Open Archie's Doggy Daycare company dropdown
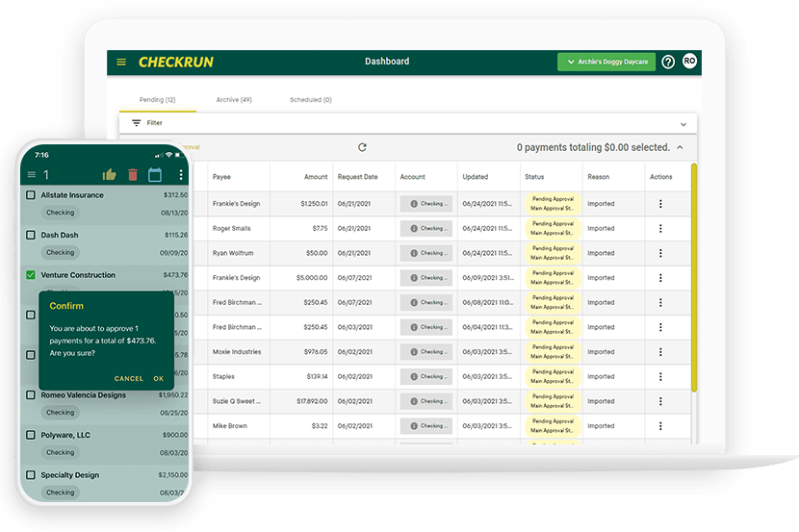Screen dimensions: 799x532 click(x=606, y=62)
